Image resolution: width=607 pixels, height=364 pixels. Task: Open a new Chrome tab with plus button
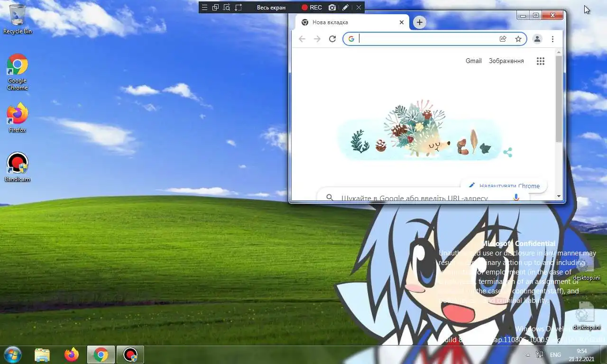[x=419, y=22]
